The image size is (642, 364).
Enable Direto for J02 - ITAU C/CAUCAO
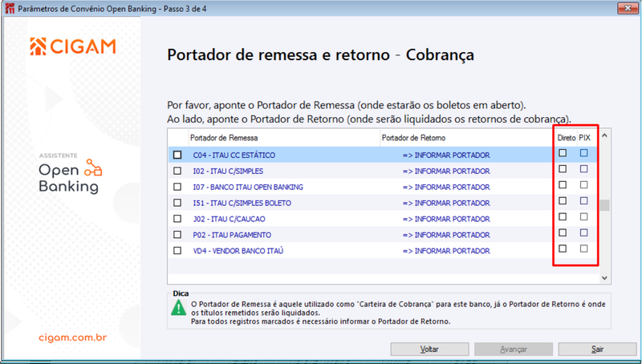click(x=563, y=216)
